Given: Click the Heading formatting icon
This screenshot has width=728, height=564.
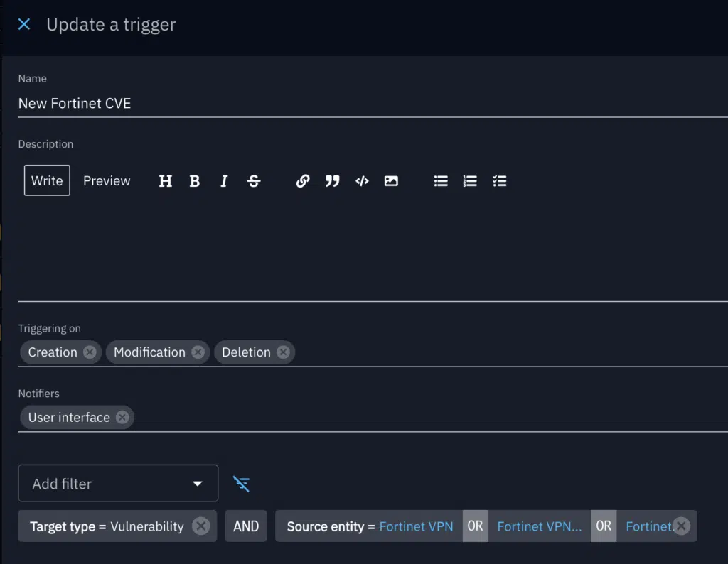Looking at the screenshot, I should pyautogui.click(x=165, y=181).
